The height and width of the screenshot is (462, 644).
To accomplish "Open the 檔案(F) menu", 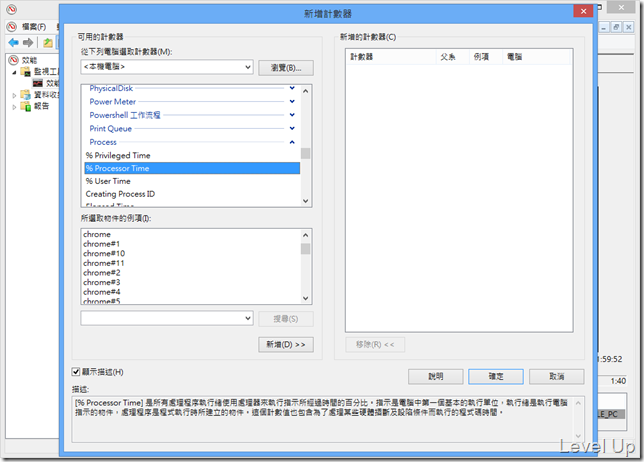I will [x=34, y=27].
